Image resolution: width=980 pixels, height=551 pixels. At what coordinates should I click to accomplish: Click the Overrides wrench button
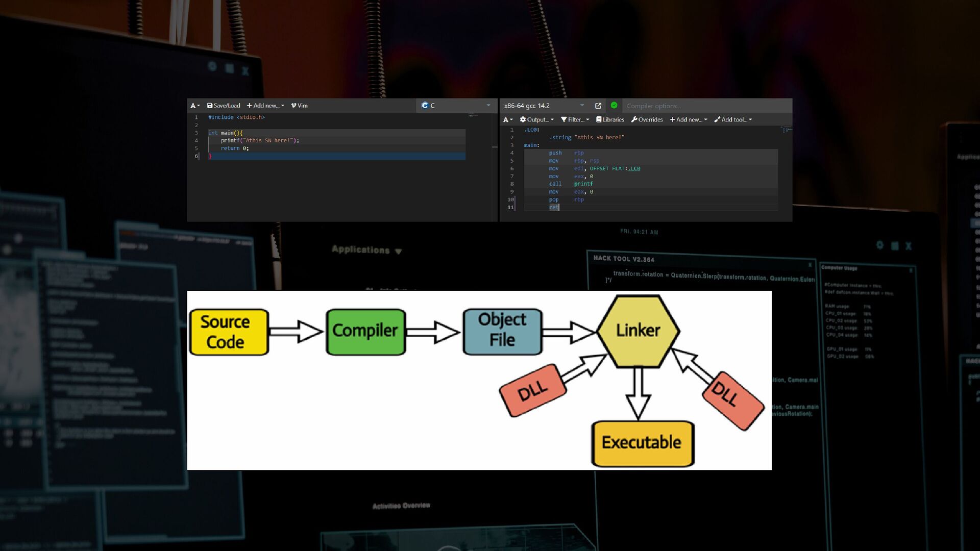(647, 119)
